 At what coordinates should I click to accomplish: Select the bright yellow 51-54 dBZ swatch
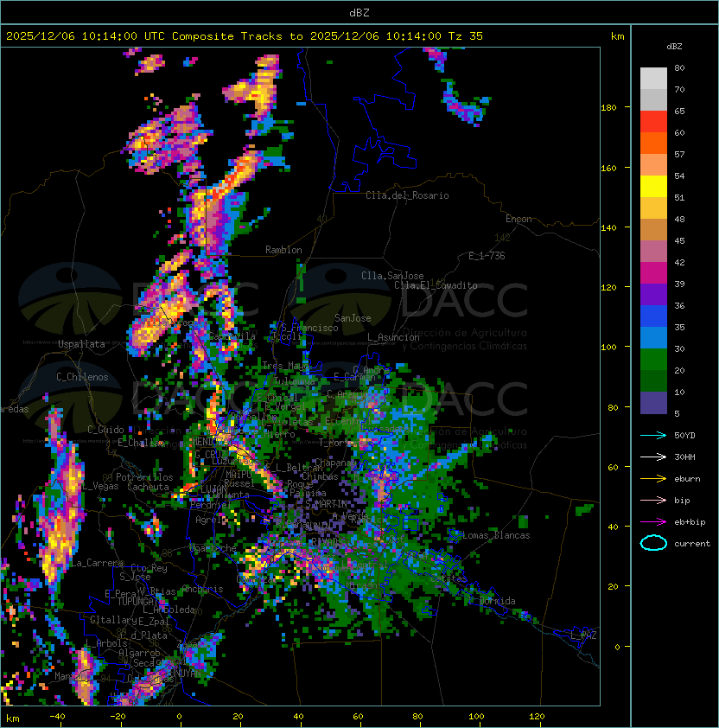click(x=653, y=186)
